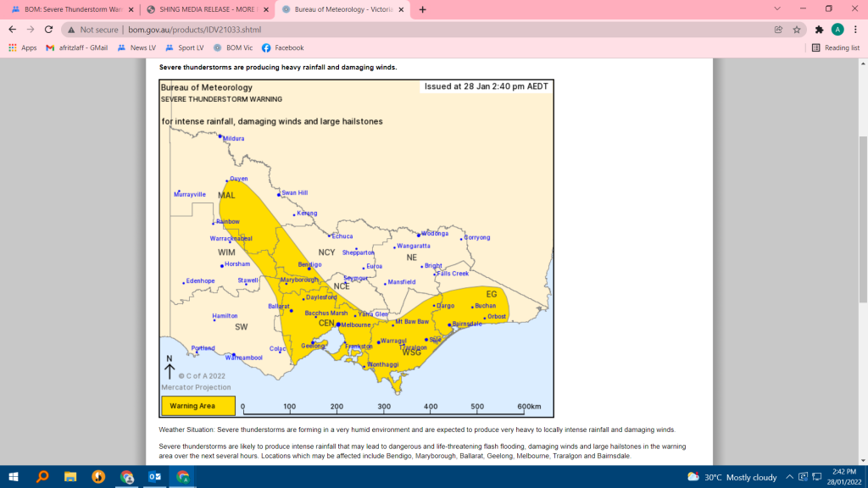Open the 30°C Mostly cloudy weather widget
The image size is (868, 488).
(x=732, y=477)
